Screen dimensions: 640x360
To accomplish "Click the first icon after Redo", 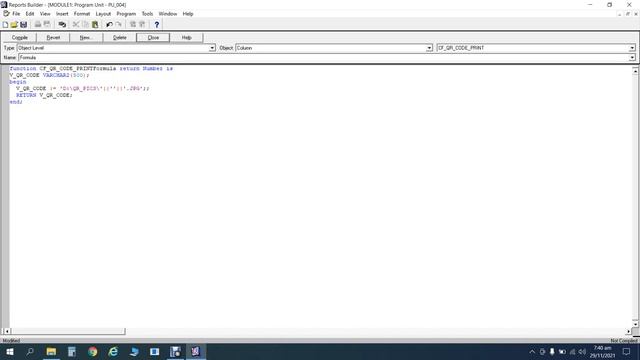I will [x=133, y=24].
